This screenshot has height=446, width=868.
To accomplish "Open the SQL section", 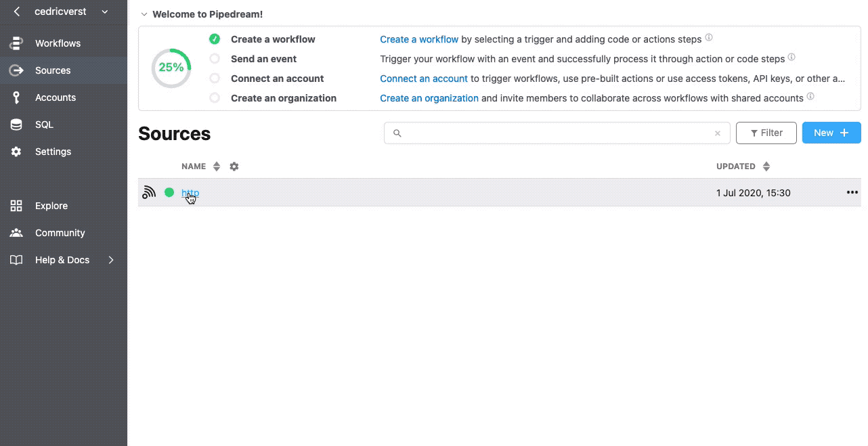I will pyautogui.click(x=44, y=124).
